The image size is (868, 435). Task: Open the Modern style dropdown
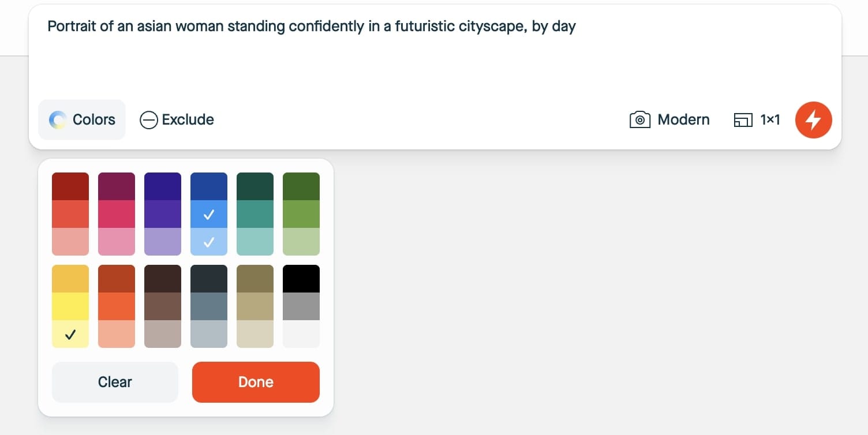[x=683, y=120]
